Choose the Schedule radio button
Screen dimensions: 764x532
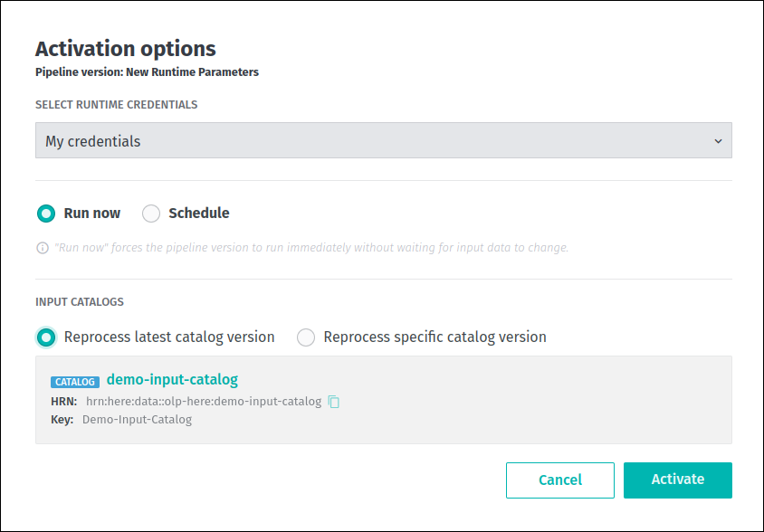click(151, 214)
